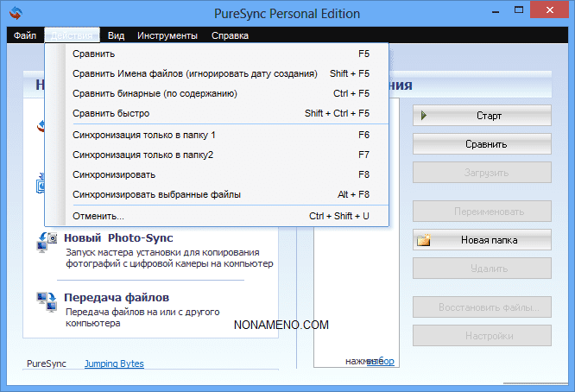Open the Вид menu
Screen dimensions: 575x392
coord(117,35)
